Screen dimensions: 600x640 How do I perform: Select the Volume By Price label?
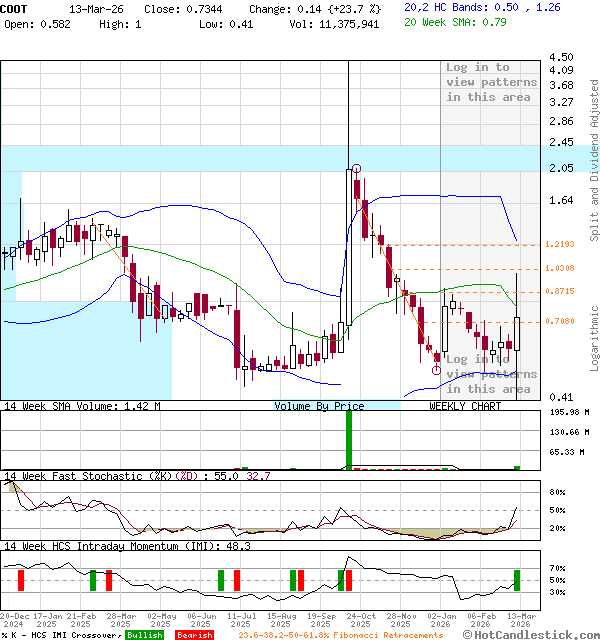(x=319, y=406)
